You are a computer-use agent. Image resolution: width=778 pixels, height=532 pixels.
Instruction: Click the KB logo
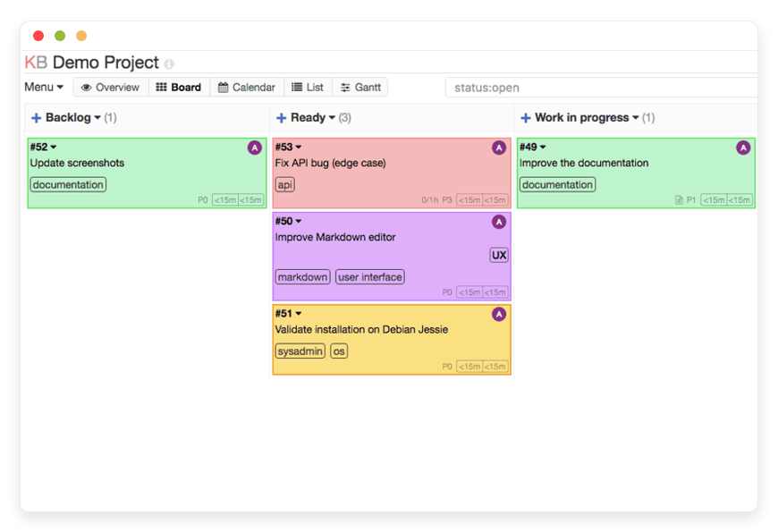tap(36, 63)
